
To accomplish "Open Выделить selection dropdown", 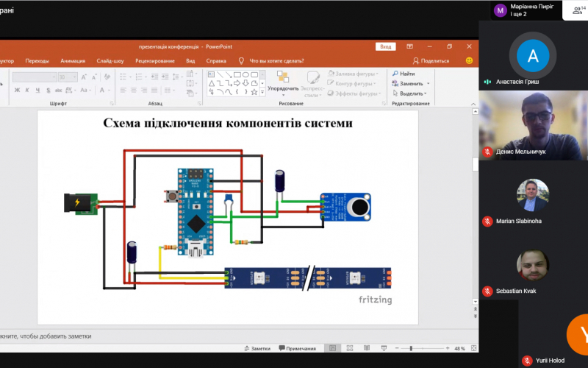I will 410,93.
